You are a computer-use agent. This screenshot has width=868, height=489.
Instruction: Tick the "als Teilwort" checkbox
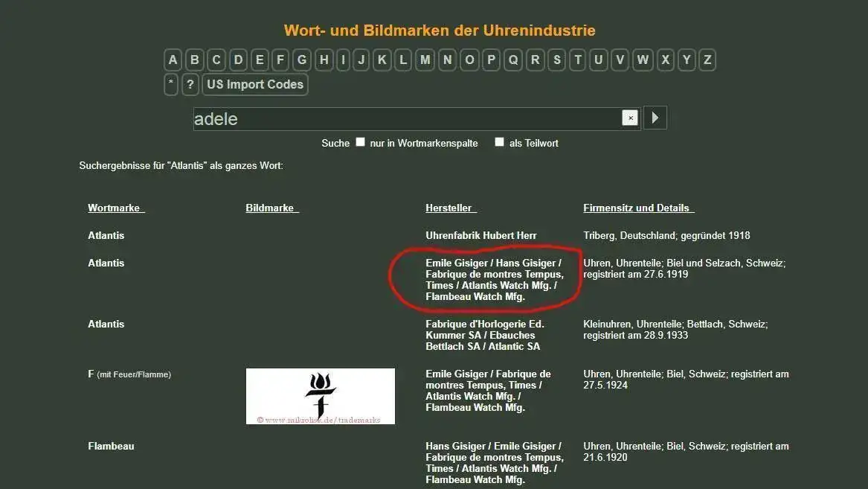pyautogui.click(x=499, y=141)
